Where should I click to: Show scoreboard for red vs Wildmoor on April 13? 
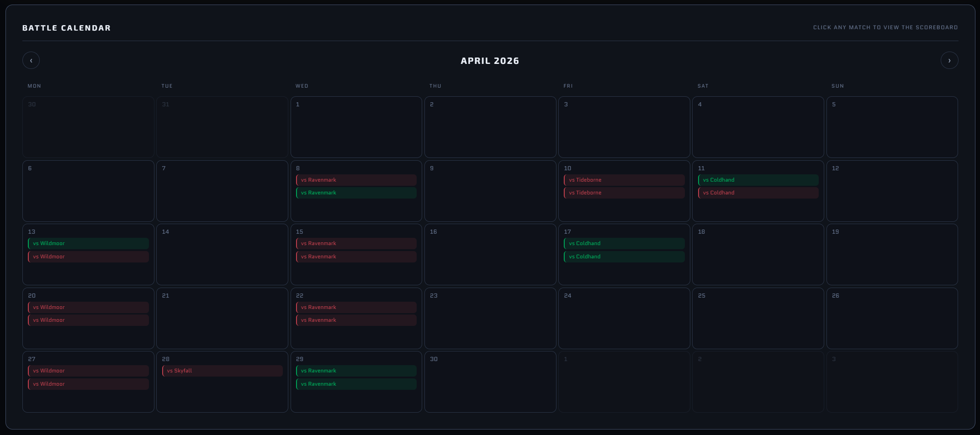click(x=88, y=257)
